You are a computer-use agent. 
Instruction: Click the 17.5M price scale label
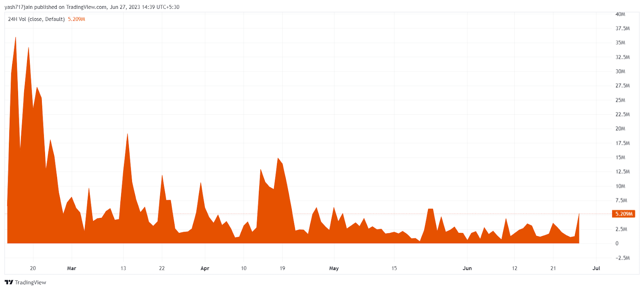pos(622,143)
